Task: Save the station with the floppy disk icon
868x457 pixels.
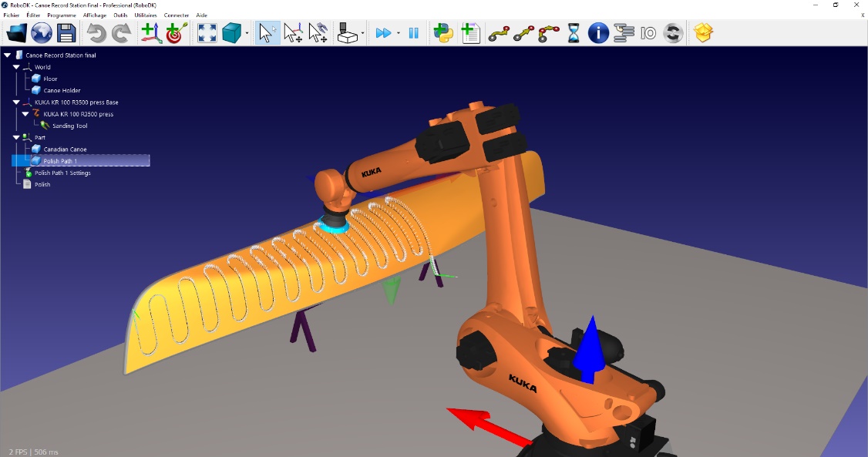Action: tap(66, 33)
